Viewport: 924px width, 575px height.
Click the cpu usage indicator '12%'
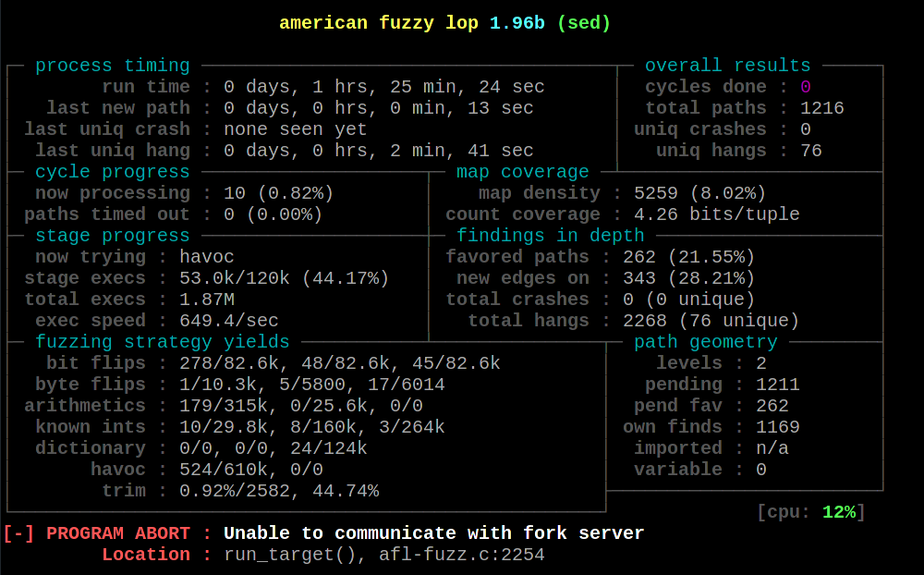[839, 511]
